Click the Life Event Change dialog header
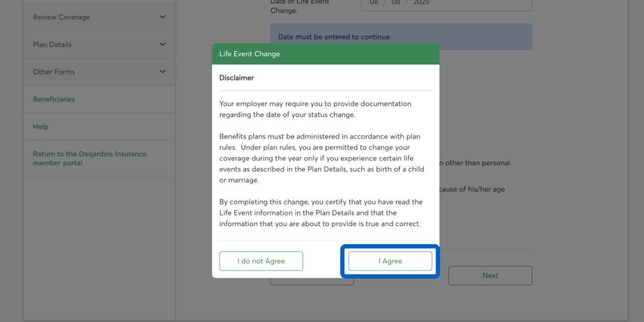Viewport: 644px width, 322px height. tap(325, 54)
